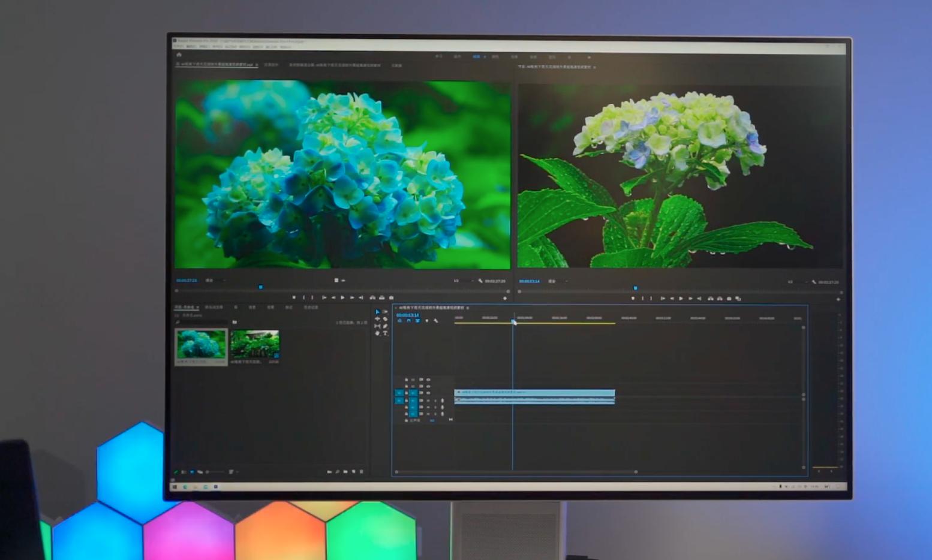
Task: Toggle V1 track output eye
Action: (428, 393)
